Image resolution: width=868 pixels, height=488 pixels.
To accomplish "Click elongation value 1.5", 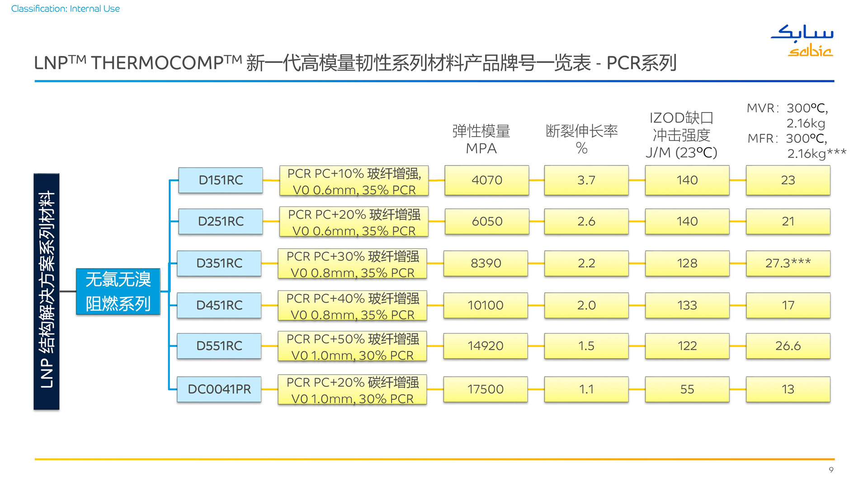I will (586, 346).
